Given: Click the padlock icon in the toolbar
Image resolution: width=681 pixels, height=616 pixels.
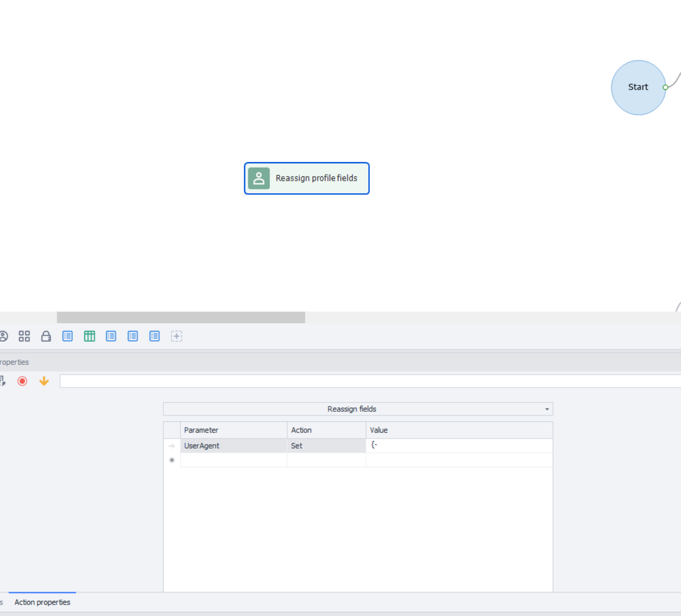Looking at the screenshot, I should [x=46, y=336].
